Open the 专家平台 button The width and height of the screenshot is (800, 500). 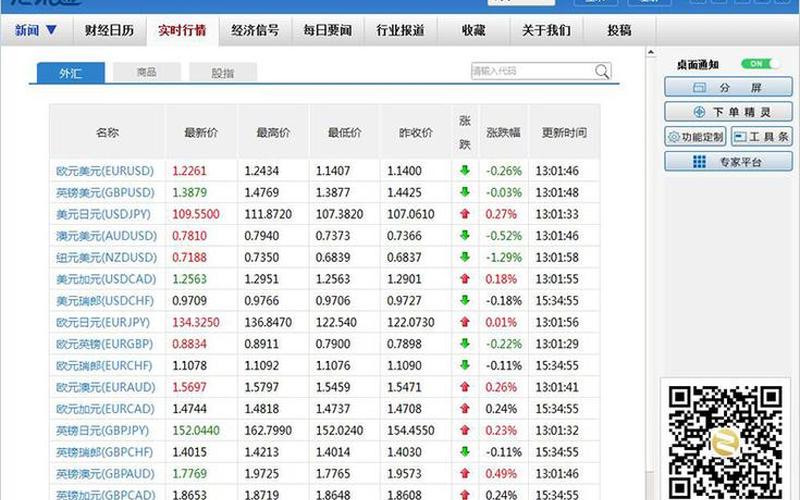coord(728,162)
